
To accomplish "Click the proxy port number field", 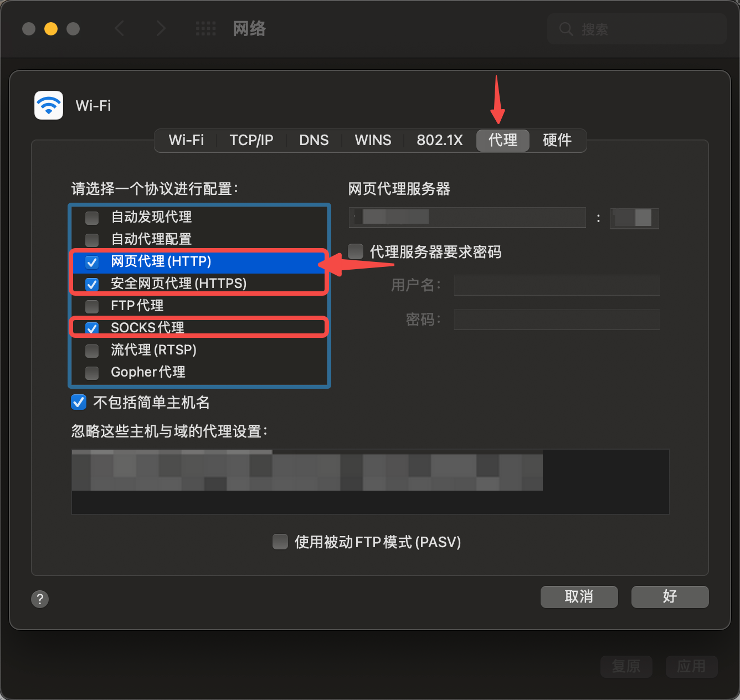I will point(635,218).
